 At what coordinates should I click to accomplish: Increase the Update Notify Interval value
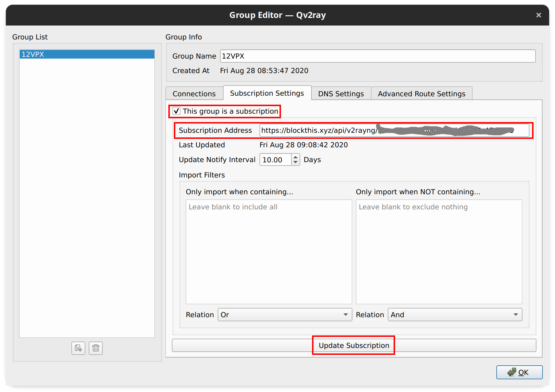[295, 157]
